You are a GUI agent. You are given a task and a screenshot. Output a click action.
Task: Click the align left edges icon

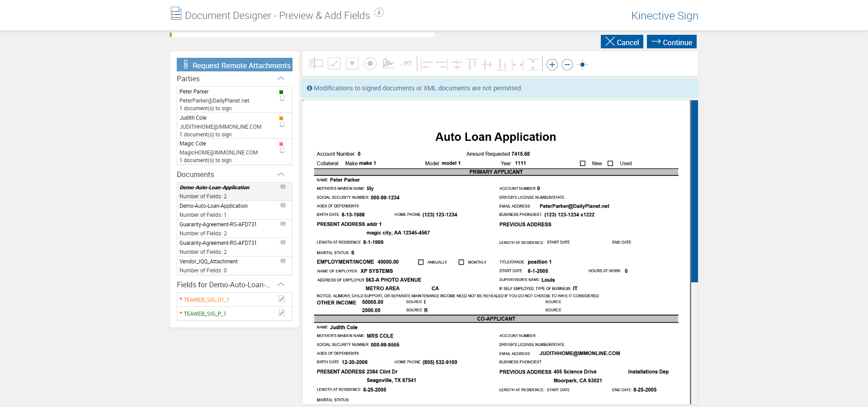[x=426, y=65]
